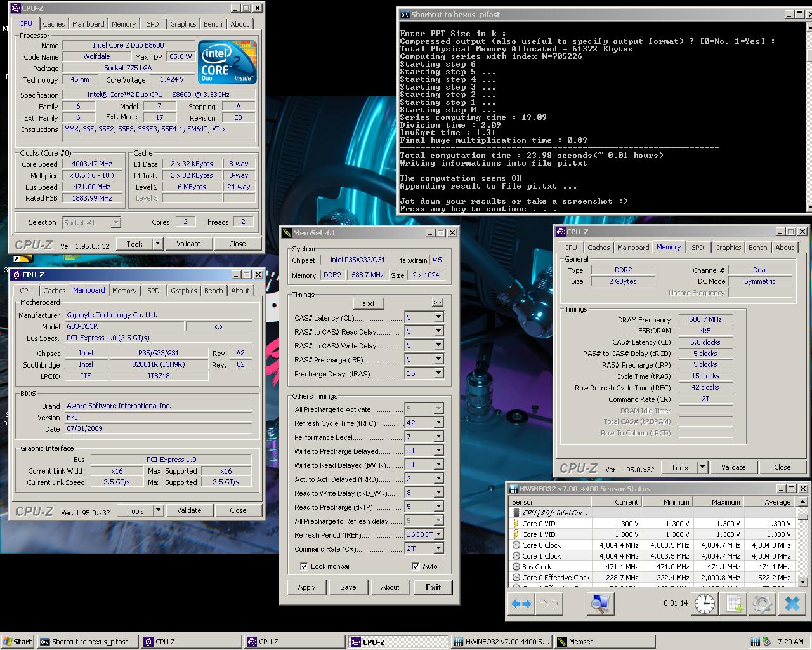The height and width of the screenshot is (650, 812).
Task: Click Average column header in HWiNFO
Action: coord(768,502)
